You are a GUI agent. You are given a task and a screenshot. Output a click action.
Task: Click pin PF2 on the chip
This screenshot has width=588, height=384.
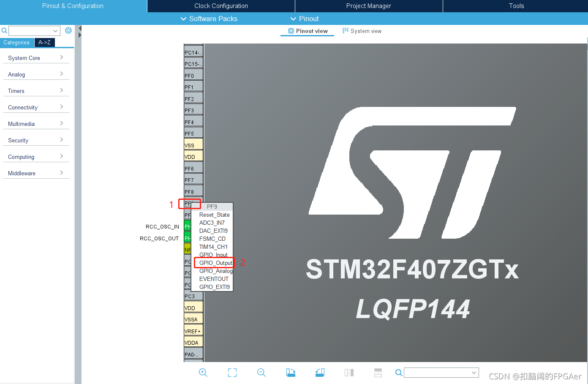193,98
